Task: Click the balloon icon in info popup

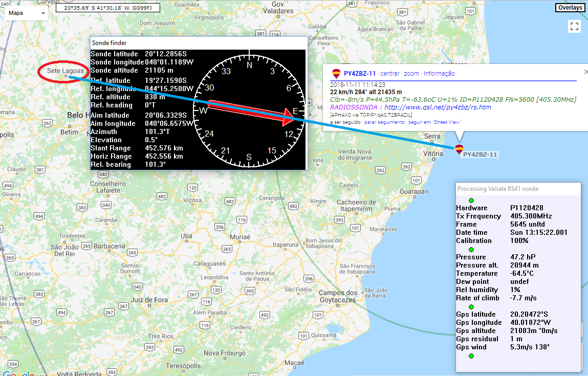Action: (336, 74)
